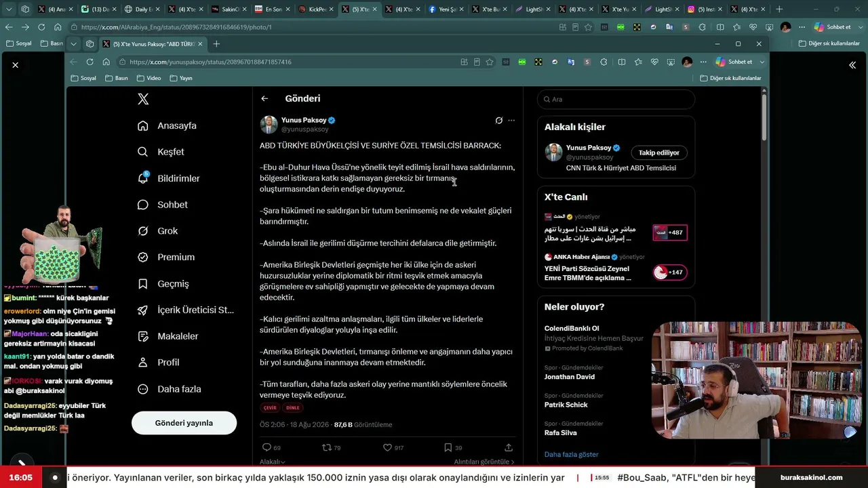Go to Anasayfa in the X sidebar
This screenshot has width=868, height=488.
click(167, 125)
